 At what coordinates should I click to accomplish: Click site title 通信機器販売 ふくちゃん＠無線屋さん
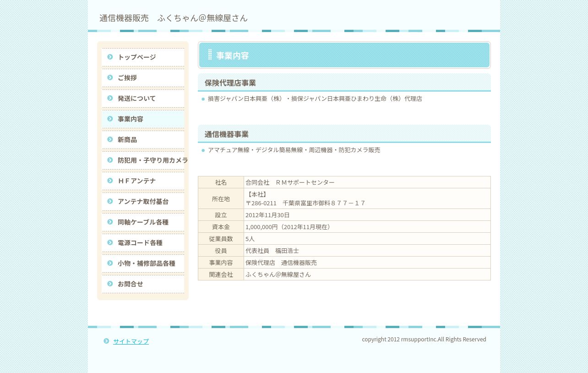click(174, 18)
